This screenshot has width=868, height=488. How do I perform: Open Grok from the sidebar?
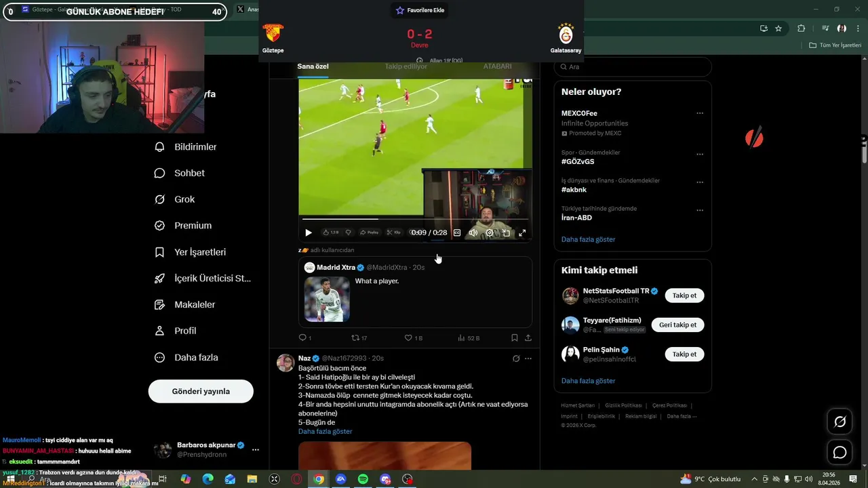(x=175, y=199)
